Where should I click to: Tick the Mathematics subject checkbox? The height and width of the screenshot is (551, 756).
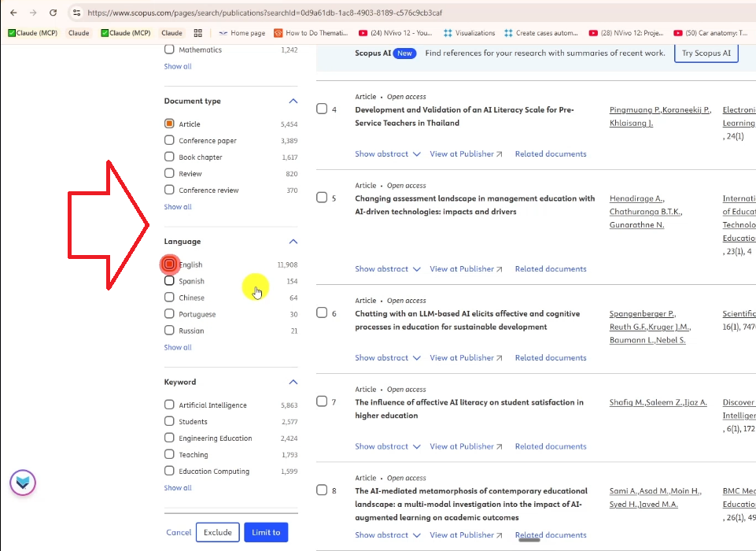169,50
